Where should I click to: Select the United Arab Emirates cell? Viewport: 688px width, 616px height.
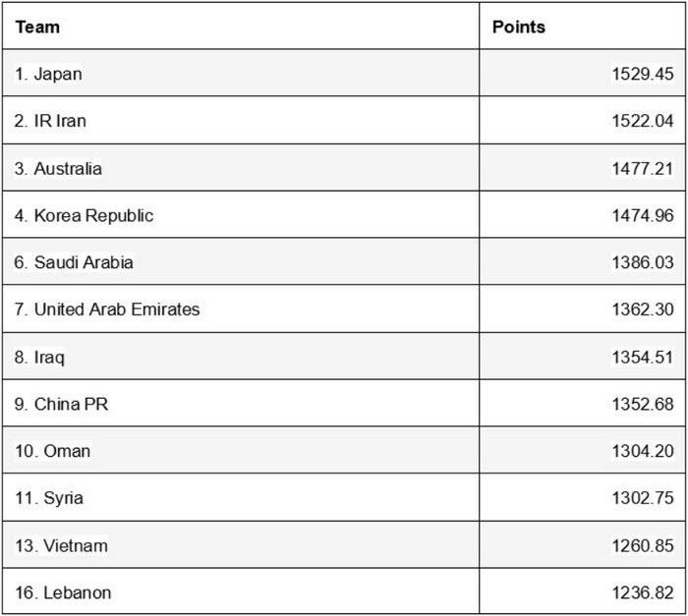[x=107, y=309]
